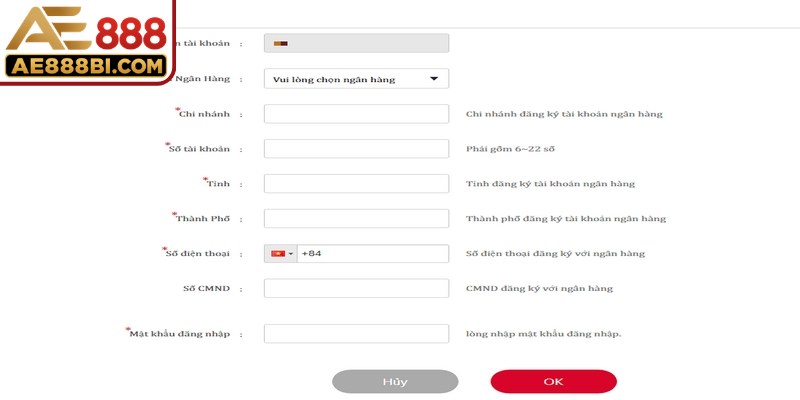The image size is (800, 400).
Task: Open the bank selection dropdown
Action: coord(356,79)
